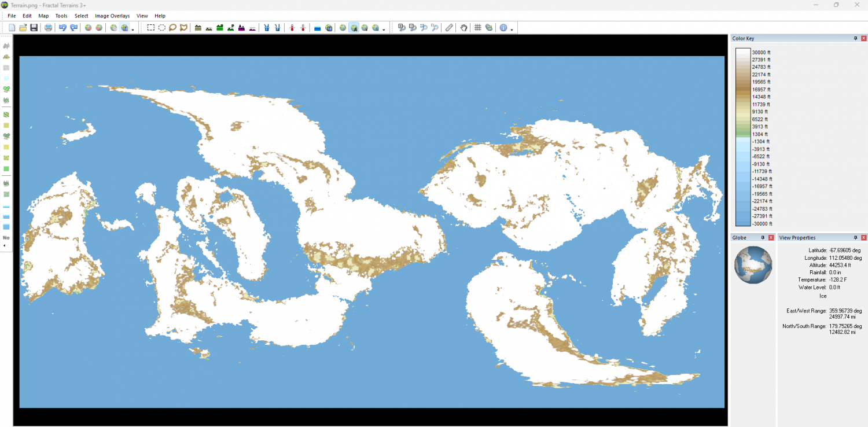Click the Print icon in toolbar
868x427 pixels.
48,28
